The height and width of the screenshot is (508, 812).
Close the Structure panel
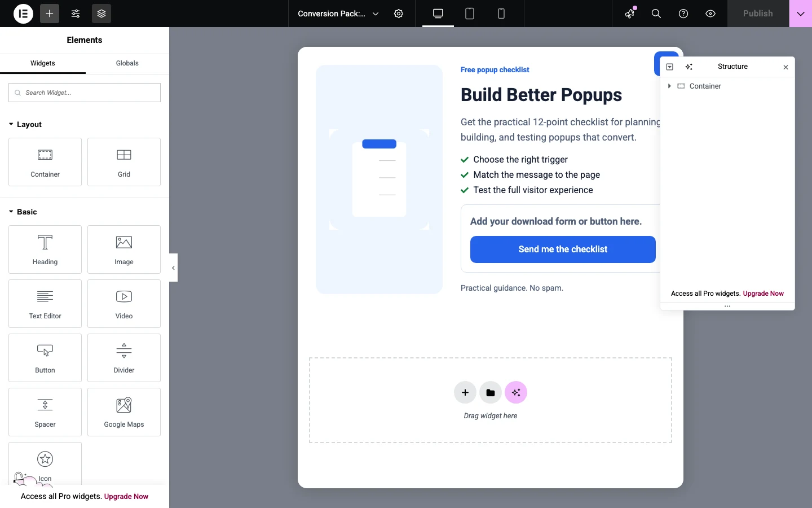786,67
